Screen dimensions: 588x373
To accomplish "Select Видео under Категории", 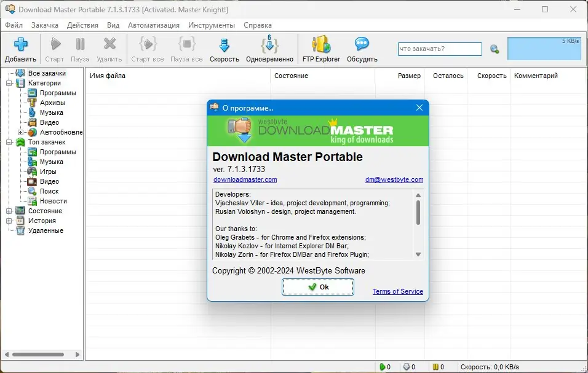I will pyautogui.click(x=49, y=122).
